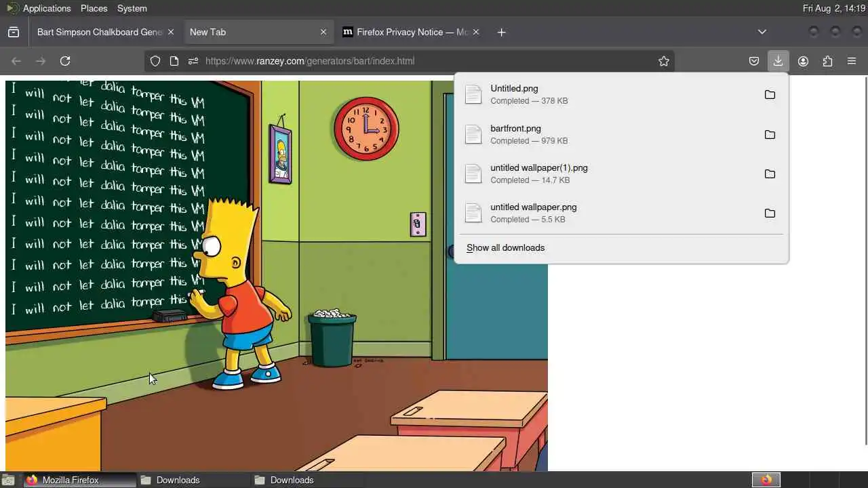Bookmark this page with star icon
This screenshot has width=868, height=488.
664,61
